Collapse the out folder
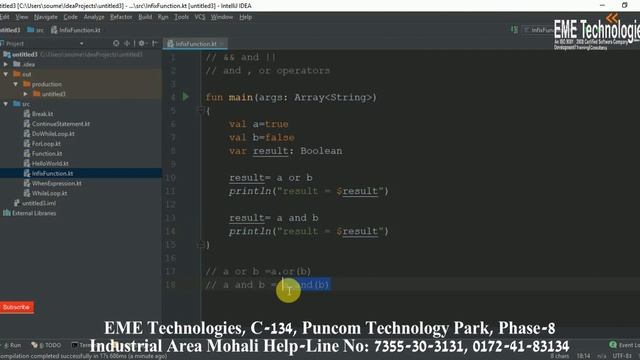Screen dimensions: 640x360 click(x=6, y=74)
